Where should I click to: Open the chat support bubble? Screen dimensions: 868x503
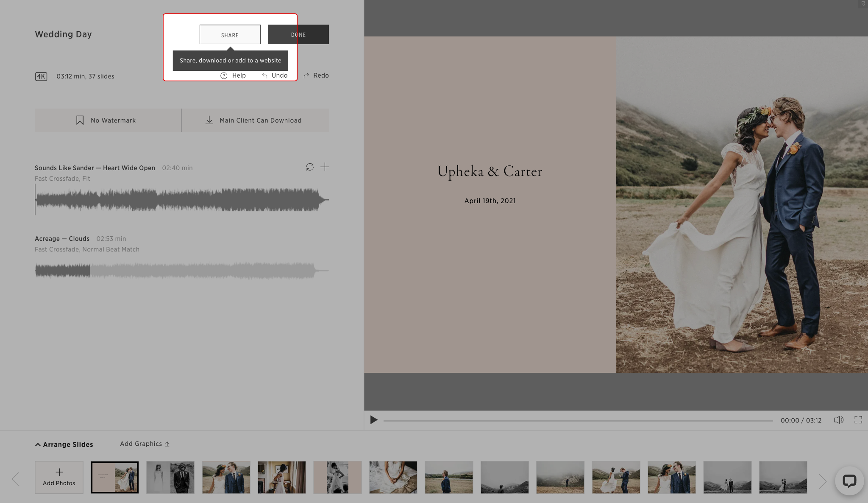click(x=849, y=481)
